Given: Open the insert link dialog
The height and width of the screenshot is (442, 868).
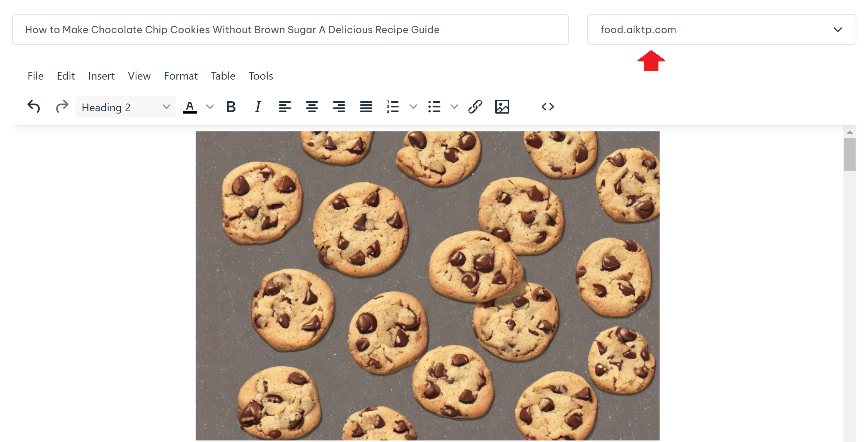Looking at the screenshot, I should (x=475, y=107).
